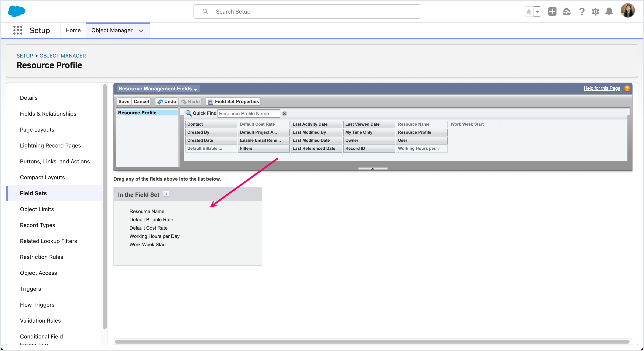Viewport: 644px width, 351px height.
Task: Open the help question mark icon
Action: pos(582,11)
